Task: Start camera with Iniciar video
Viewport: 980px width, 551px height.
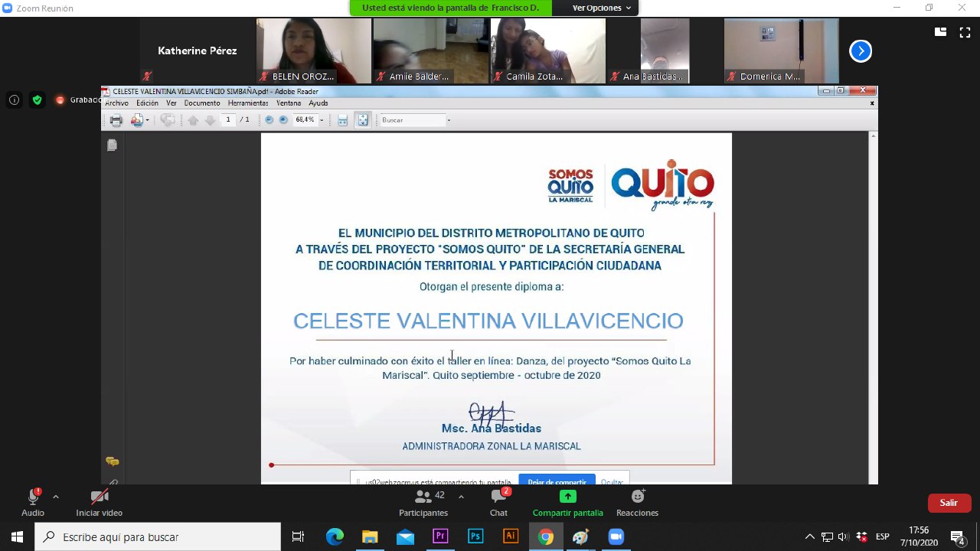Action: 100,504
